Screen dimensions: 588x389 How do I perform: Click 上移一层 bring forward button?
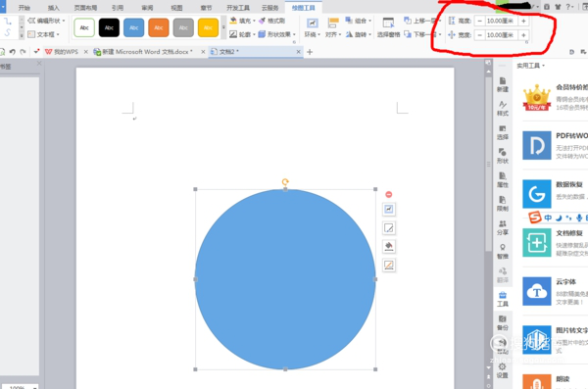(422, 21)
